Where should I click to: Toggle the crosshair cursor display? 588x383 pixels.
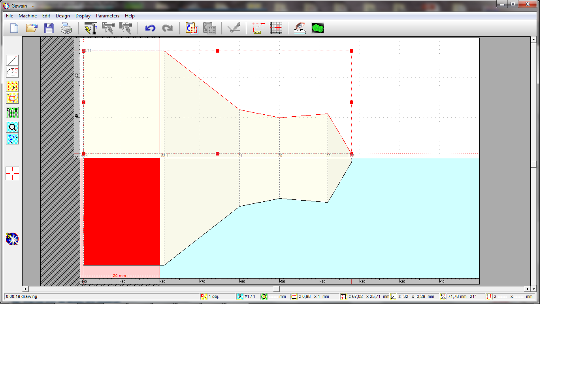(x=12, y=173)
